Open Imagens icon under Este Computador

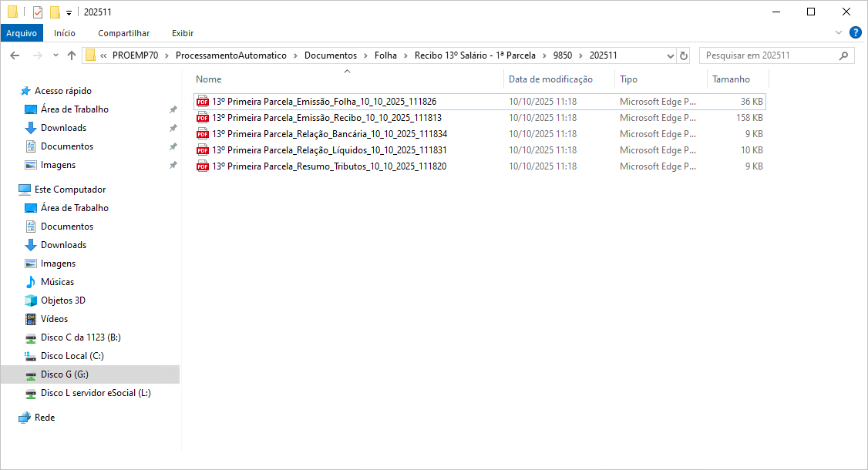[31, 264]
